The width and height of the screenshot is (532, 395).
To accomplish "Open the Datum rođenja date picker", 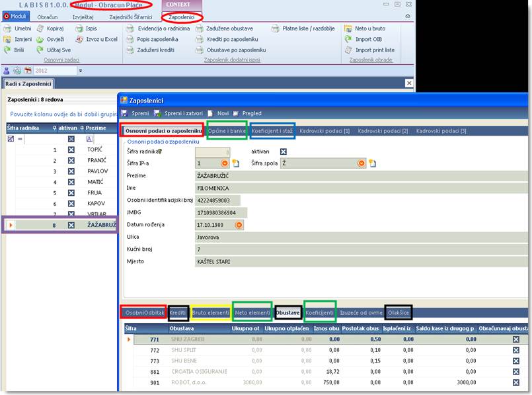I will tap(239, 225).
